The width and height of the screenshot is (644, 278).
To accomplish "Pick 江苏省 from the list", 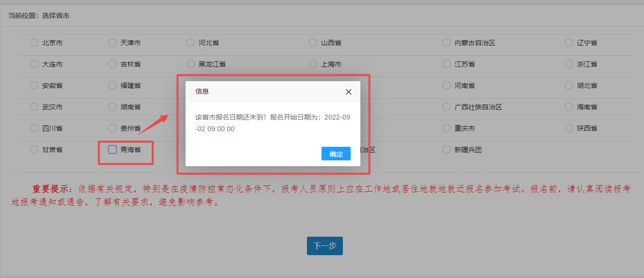I will (x=446, y=64).
